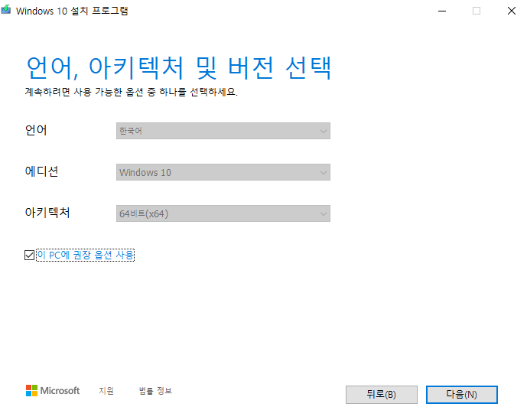Close the Windows 10 설치 프로그램 window
The image size is (527, 420).
pyautogui.click(x=512, y=11)
